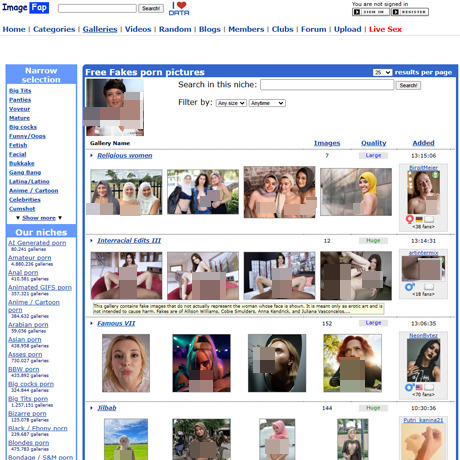
Task: Open the results per page dropdown
Action: pos(382,72)
